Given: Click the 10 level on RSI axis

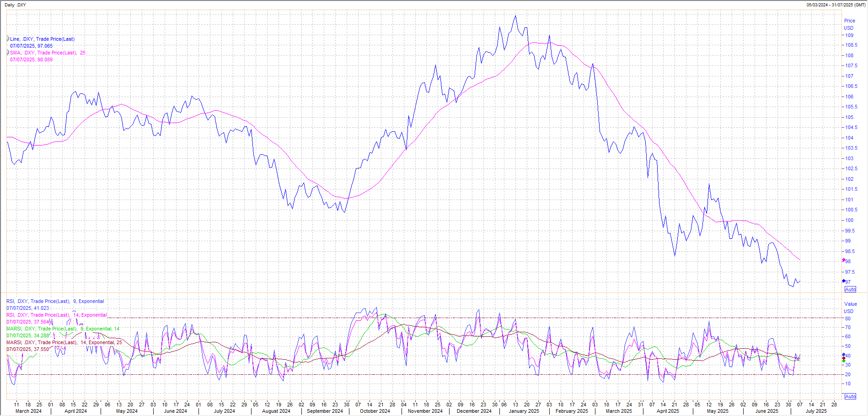Looking at the screenshot, I should click(848, 384).
